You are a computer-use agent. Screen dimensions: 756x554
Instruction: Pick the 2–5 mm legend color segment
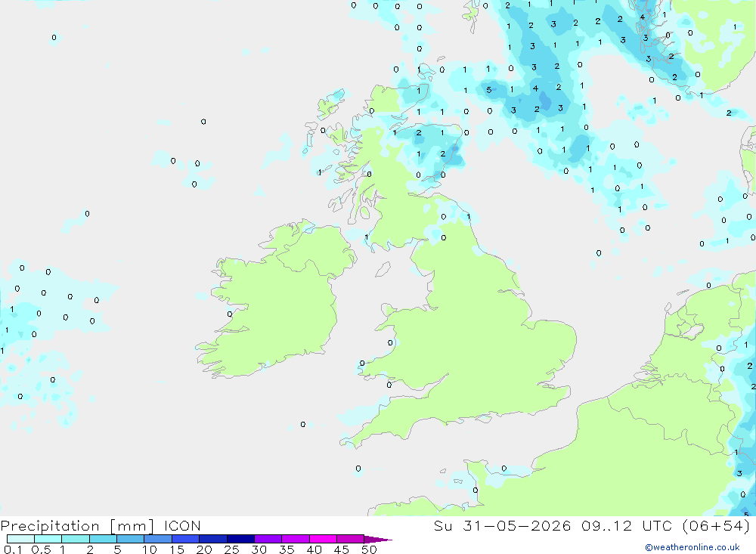[x=103, y=539]
